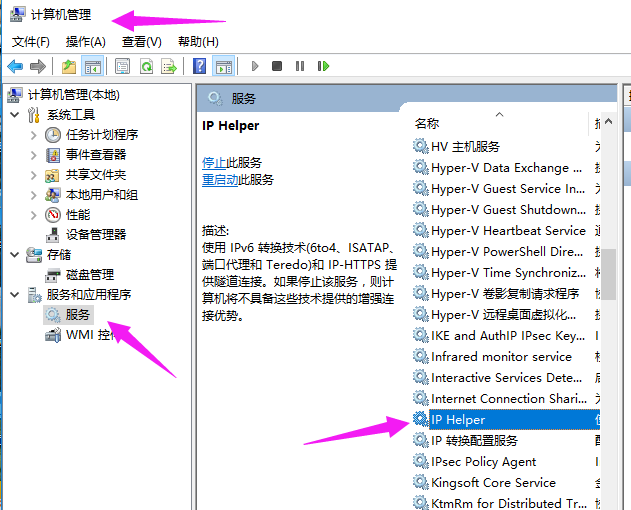Viewport: 631px width, 510px height.
Task: Click the refresh toolbar icon
Action: [x=146, y=66]
